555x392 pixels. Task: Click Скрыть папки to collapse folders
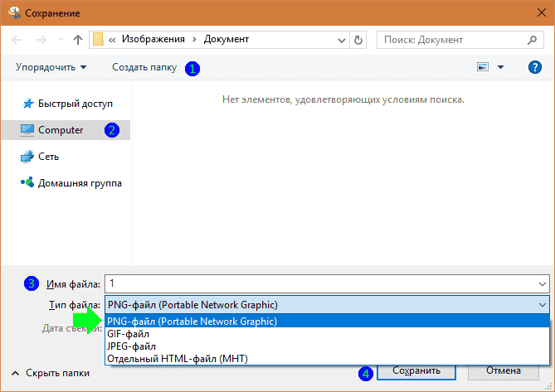[x=51, y=373]
